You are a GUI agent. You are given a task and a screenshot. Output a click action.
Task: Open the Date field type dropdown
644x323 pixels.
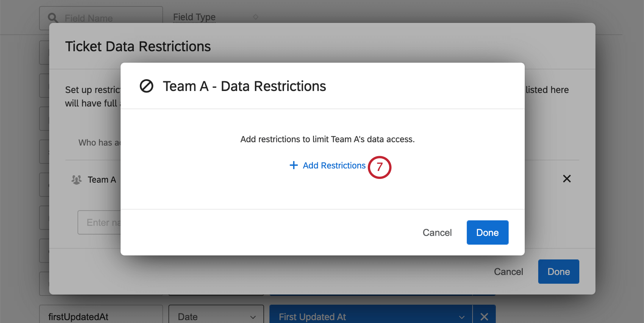216,316
